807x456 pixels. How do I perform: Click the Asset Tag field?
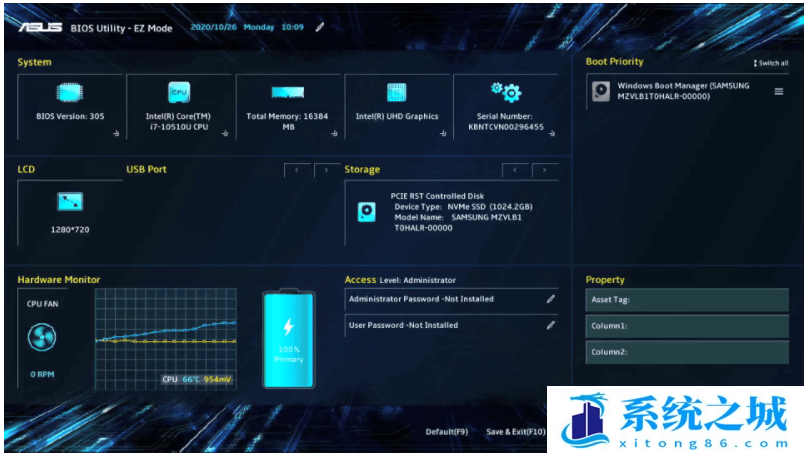click(x=686, y=300)
